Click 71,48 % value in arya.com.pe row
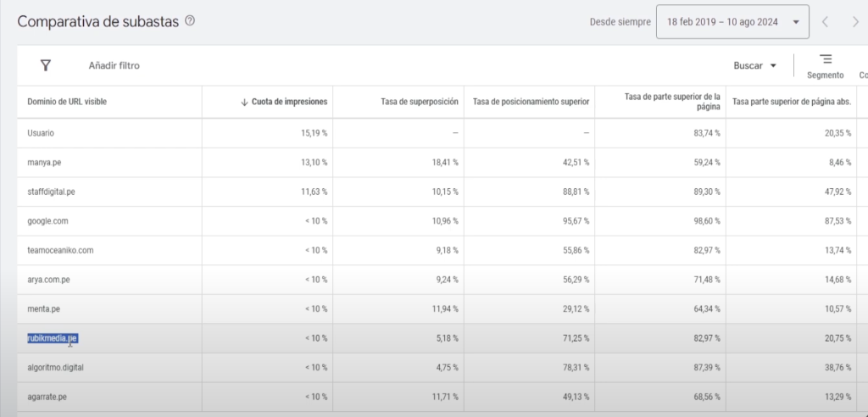Image resolution: width=868 pixels, height=417 pixels. (x=708, y=280)
